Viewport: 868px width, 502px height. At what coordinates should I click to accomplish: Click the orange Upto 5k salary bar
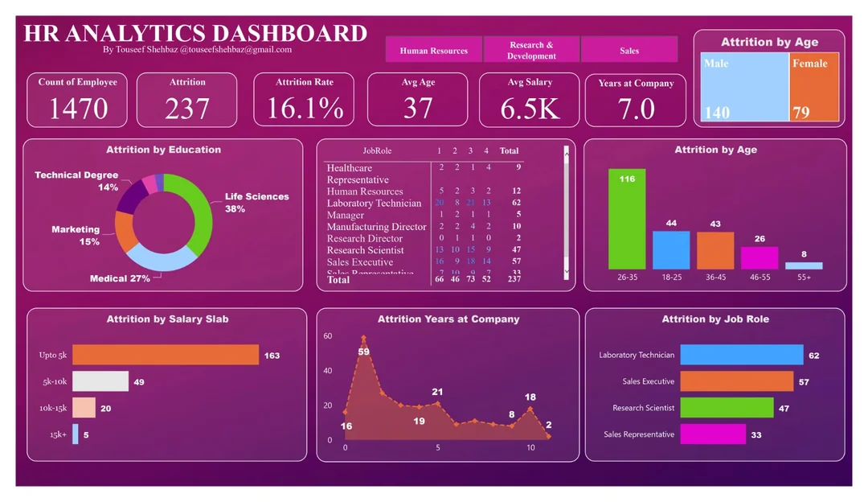pyautogui.click(x=165, y=355)
